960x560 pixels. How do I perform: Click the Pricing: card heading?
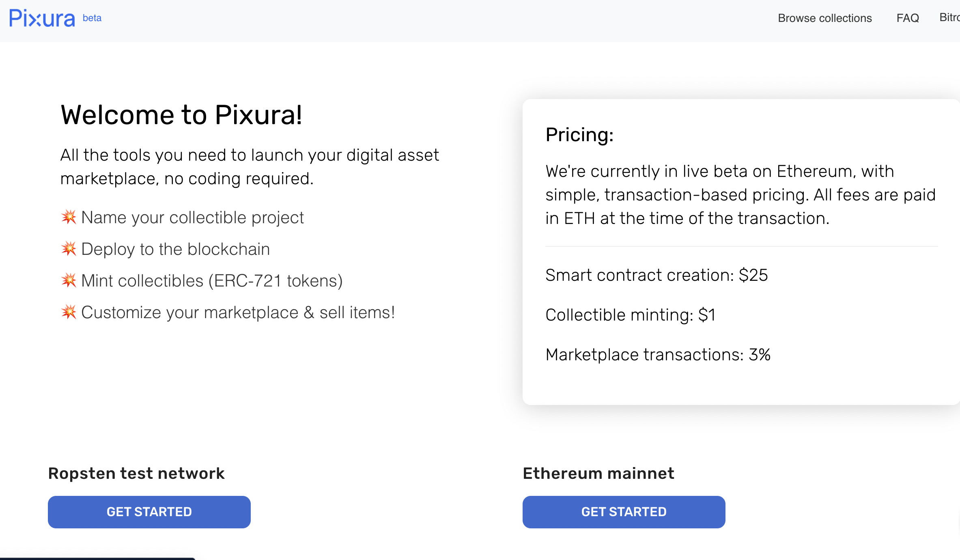579,135
